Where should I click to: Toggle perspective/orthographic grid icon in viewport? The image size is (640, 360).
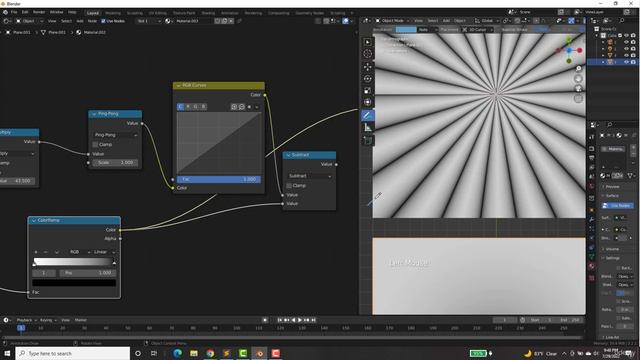pos(578,98)
